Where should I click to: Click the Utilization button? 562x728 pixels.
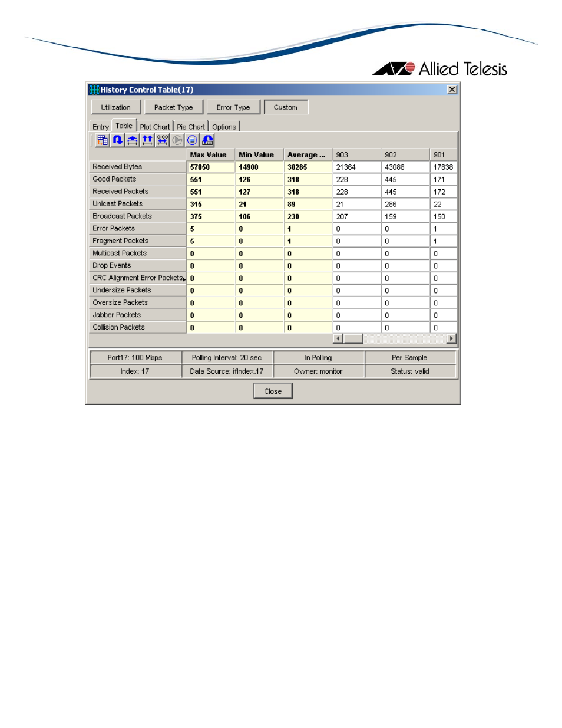click(116, 107)
